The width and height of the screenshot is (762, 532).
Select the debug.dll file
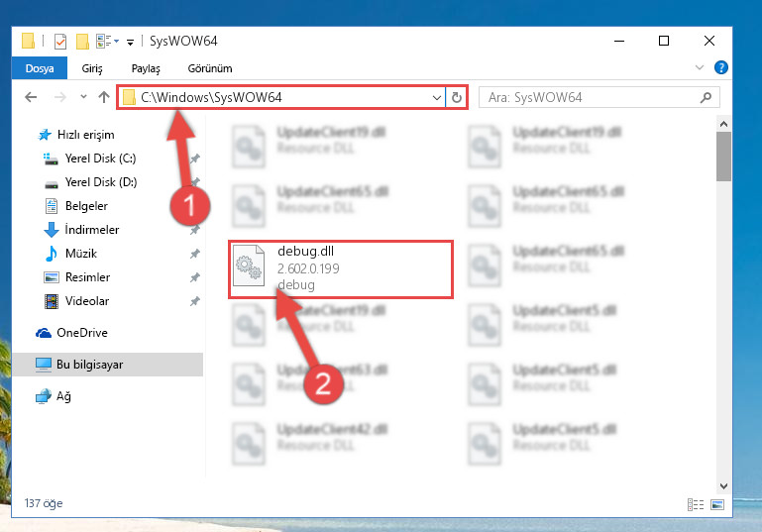[x=341, y=269]
